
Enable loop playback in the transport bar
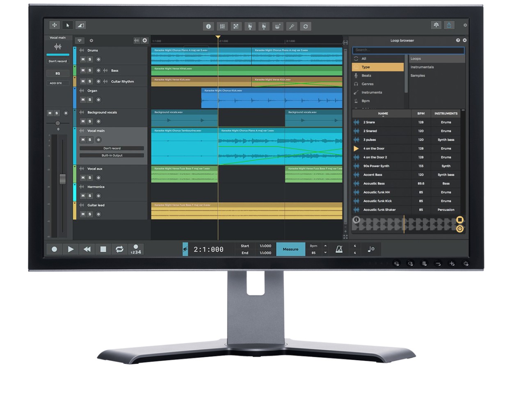pyautogui.click(x=119, y=249)
